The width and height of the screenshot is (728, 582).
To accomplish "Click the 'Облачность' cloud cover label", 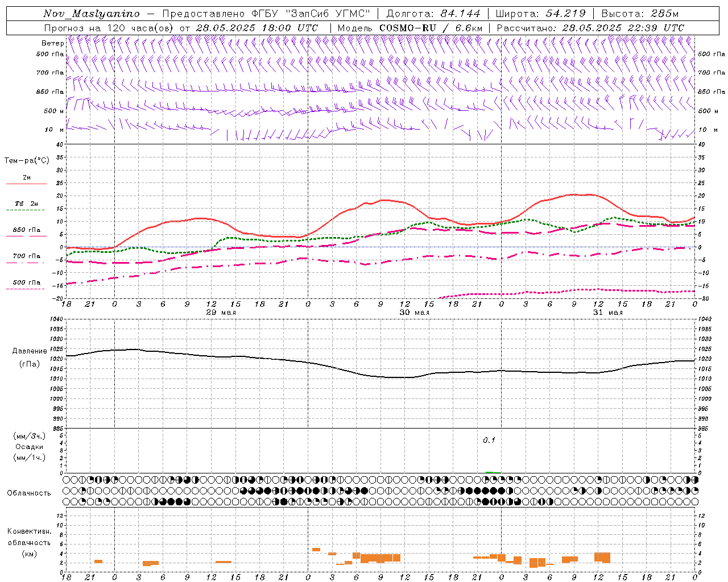I will 29,493.
